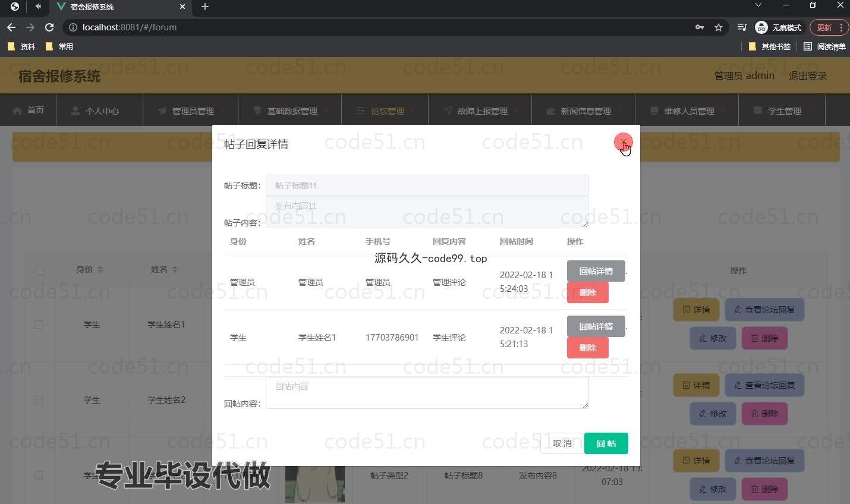Open 学生管理 menu
850x504 pixels.
[x=782, y=111]
